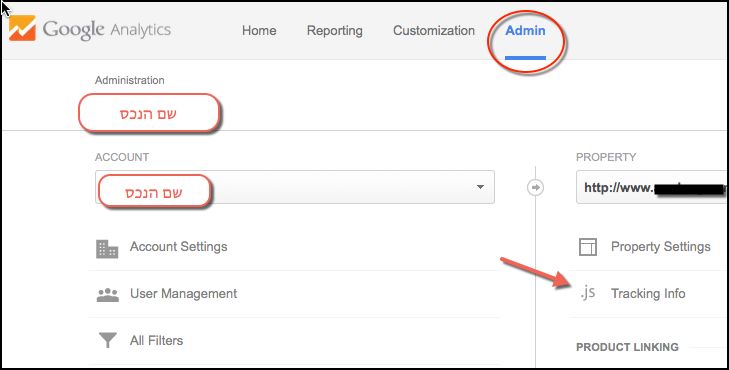The width and height of the screenshot is (729, 370).
Task: Click the arrow icon between Account and Property
Action: click(536, 187)
